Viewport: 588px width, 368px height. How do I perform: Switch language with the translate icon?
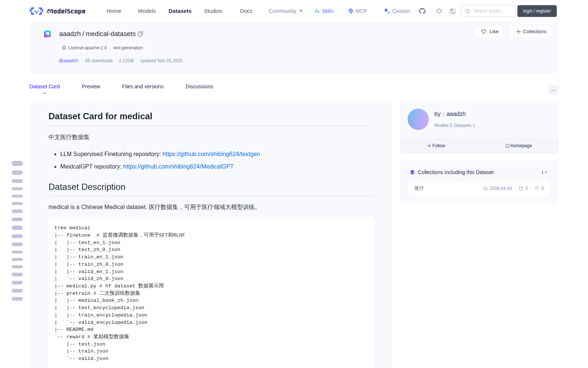click(453, 11)
